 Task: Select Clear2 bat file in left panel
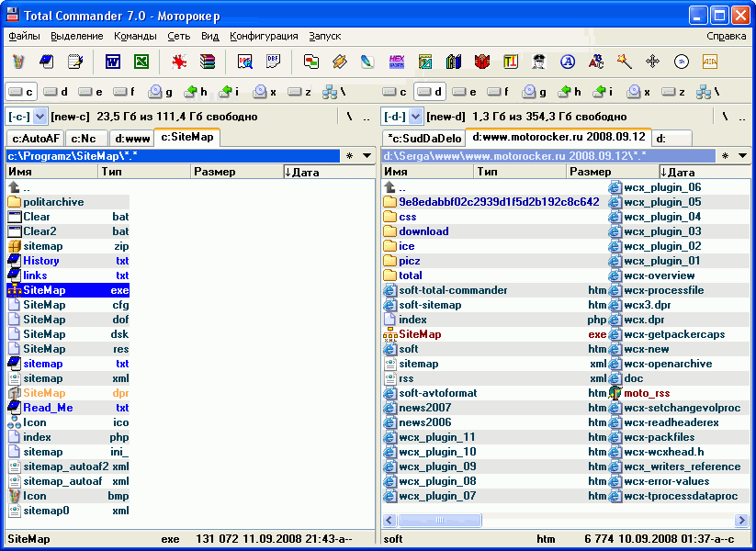(x=68, y=231)
